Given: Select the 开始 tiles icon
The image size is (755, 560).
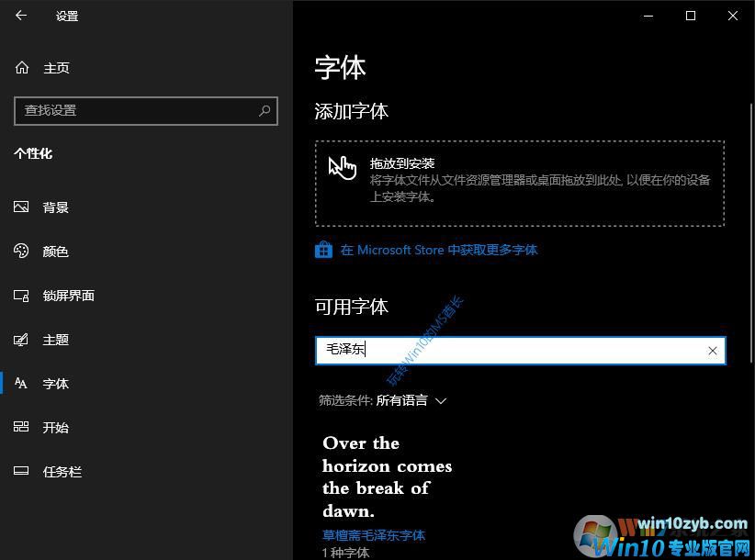Looking at the screenshot, I should pos(21,427).
